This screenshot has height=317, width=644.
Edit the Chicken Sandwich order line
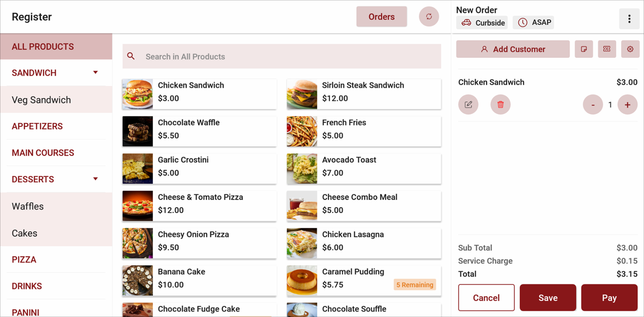pyautogui.click(x=468, y=105)
